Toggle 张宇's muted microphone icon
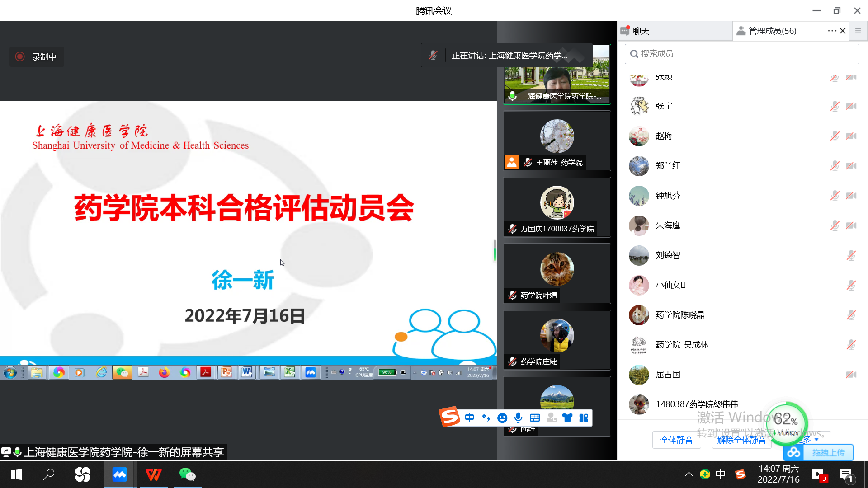The height and width of the screenshot is (488, 868). (835, 106)
